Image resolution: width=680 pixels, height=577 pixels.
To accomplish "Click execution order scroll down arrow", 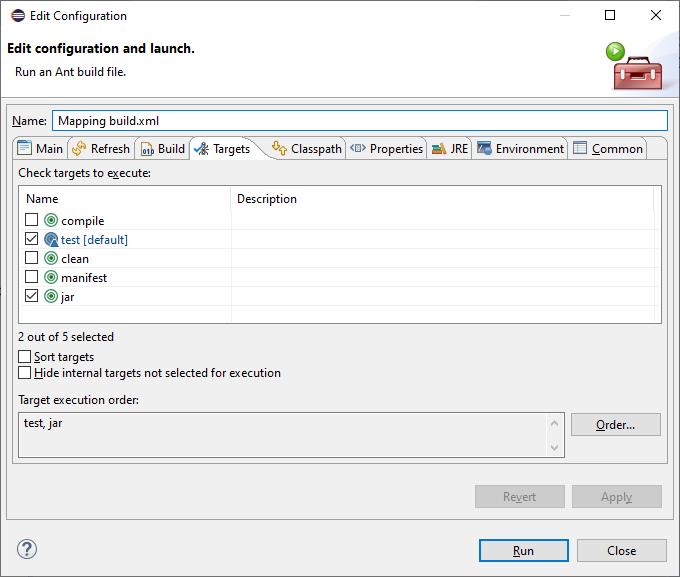I will tap(554, 447).
